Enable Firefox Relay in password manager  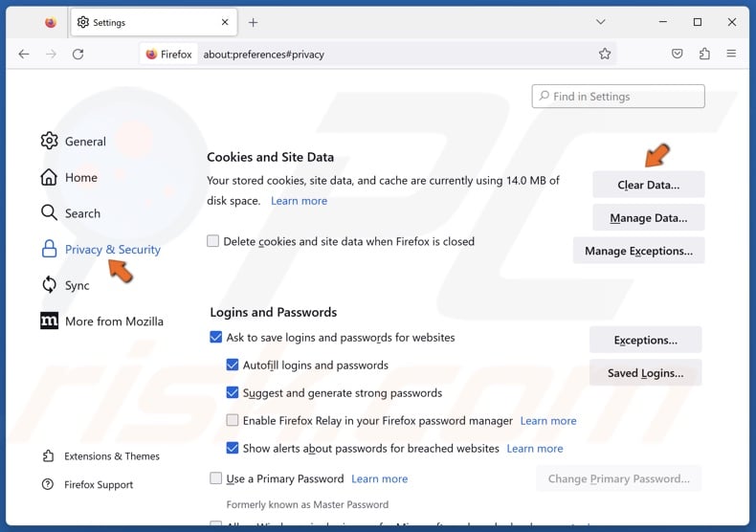(233, 420)
